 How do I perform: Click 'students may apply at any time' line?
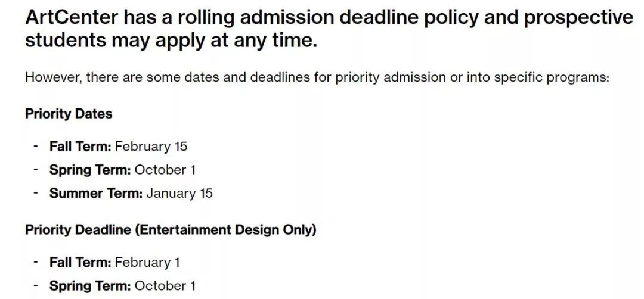pos(171,41)
